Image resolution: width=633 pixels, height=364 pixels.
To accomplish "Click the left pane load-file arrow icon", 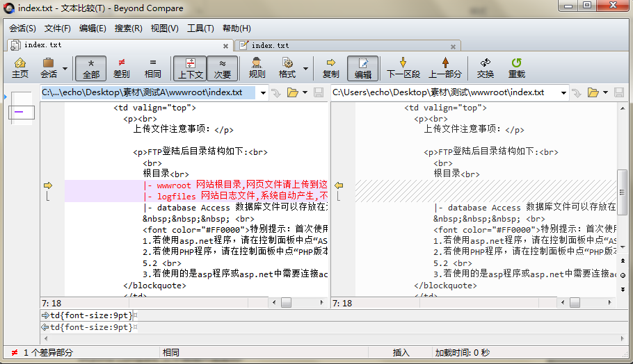I will coord(276,93).
